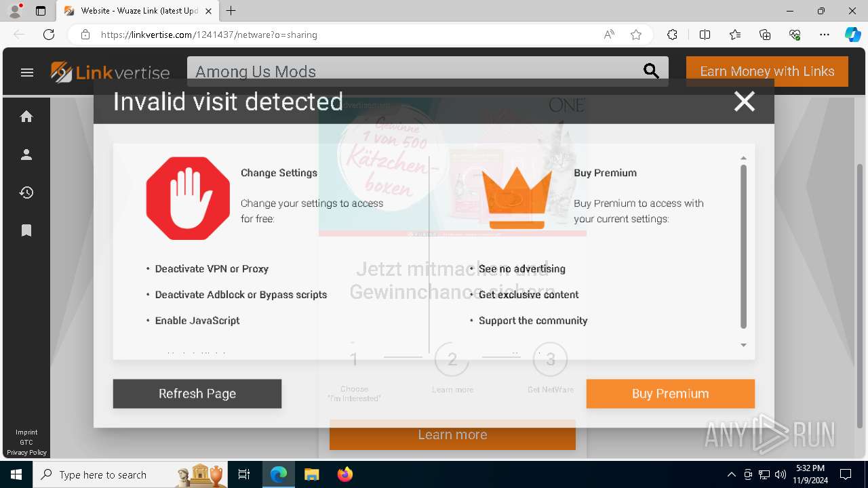Click the orange premium crown icon
868x488 pixels.
[517, 197]
